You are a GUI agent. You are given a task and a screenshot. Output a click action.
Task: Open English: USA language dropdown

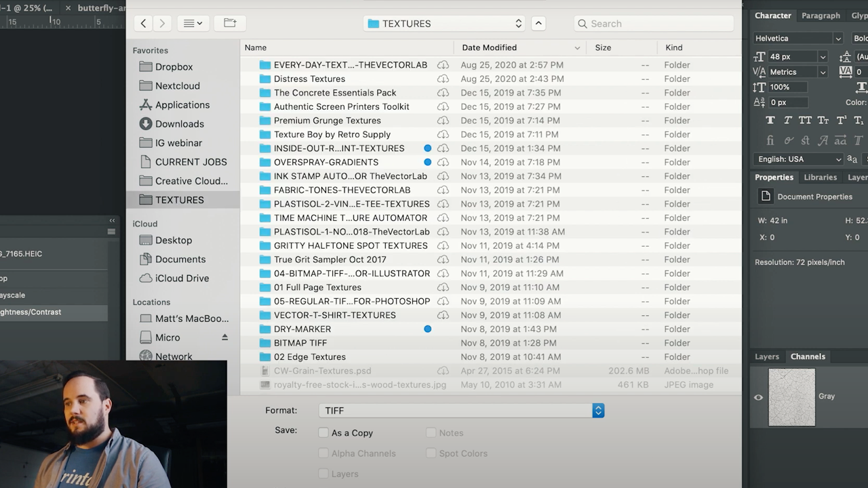[797, 159]
